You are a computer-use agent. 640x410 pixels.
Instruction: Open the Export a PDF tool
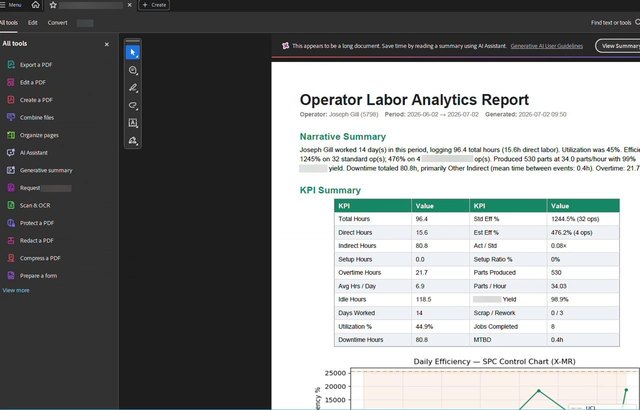[29, 64]
